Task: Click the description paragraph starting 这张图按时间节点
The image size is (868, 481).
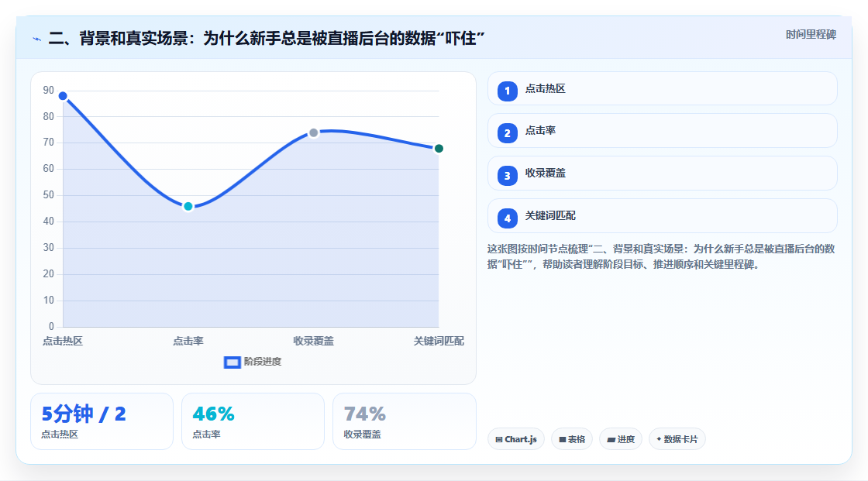Action: [661, 257]
